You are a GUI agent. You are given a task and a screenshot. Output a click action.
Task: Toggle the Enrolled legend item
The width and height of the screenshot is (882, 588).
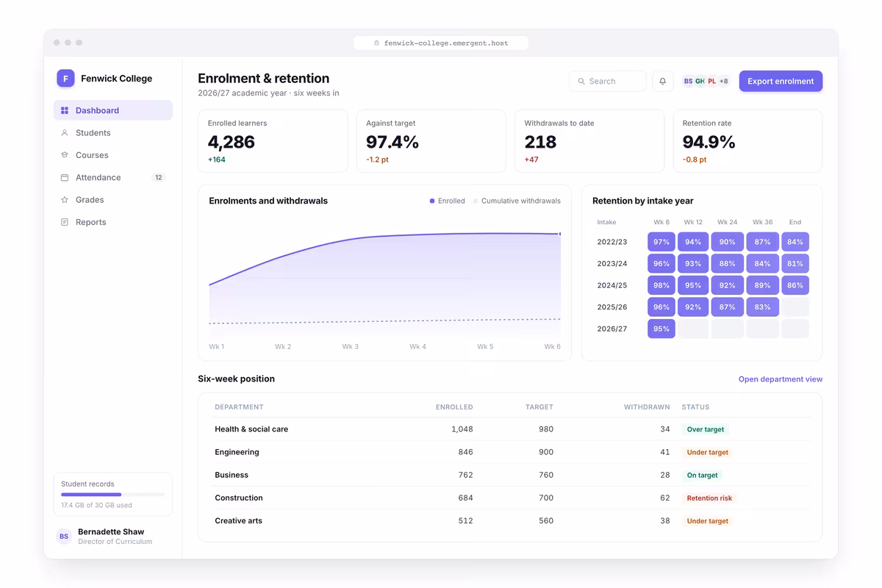pos(448,201)
